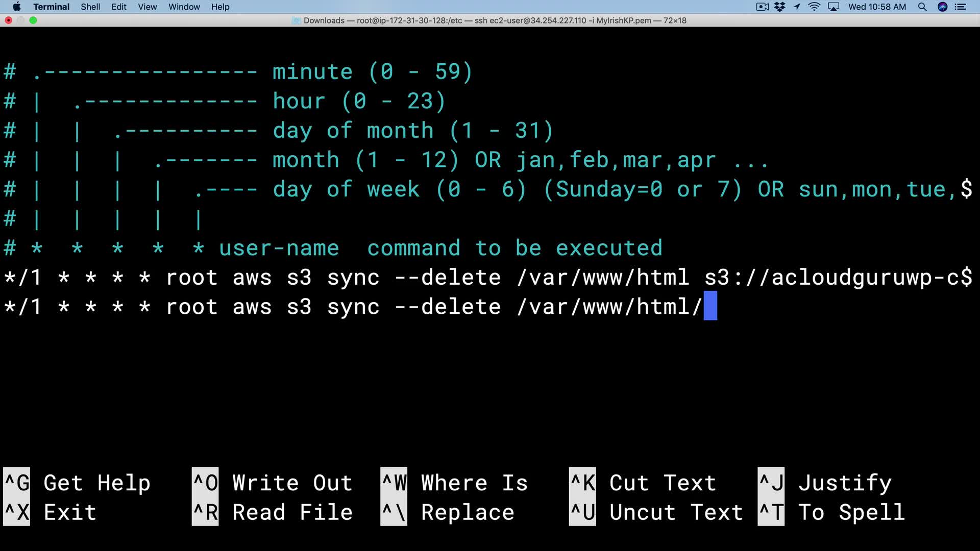Open Spotlight search magnifier

click(x=922, y=7)
